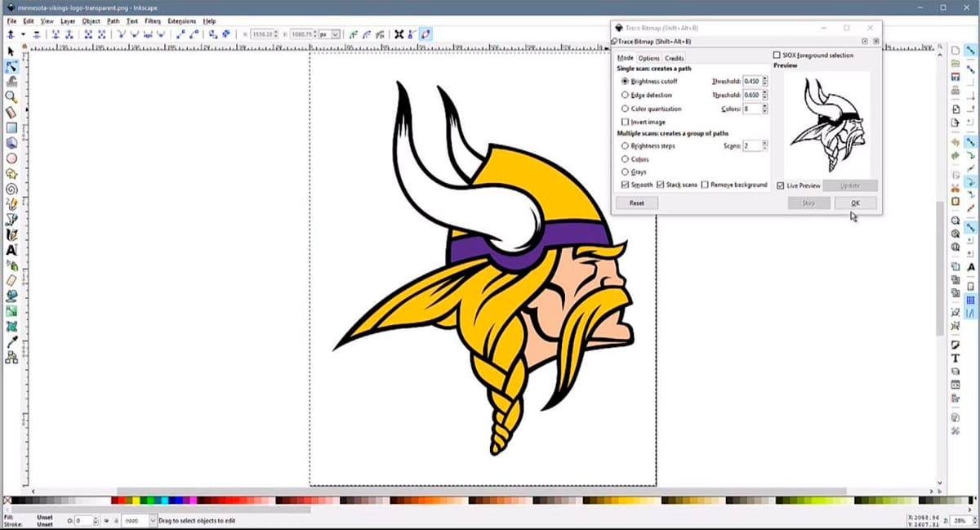Select the Mesh gradient tool
Image resolution: width=980 pixels, height=530 pixels.
point(11,327)
